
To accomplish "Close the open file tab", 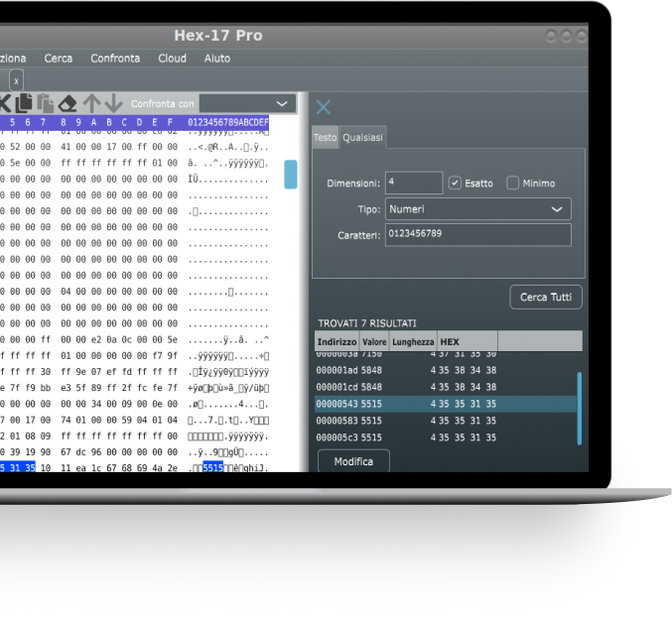I will (17, 81).
